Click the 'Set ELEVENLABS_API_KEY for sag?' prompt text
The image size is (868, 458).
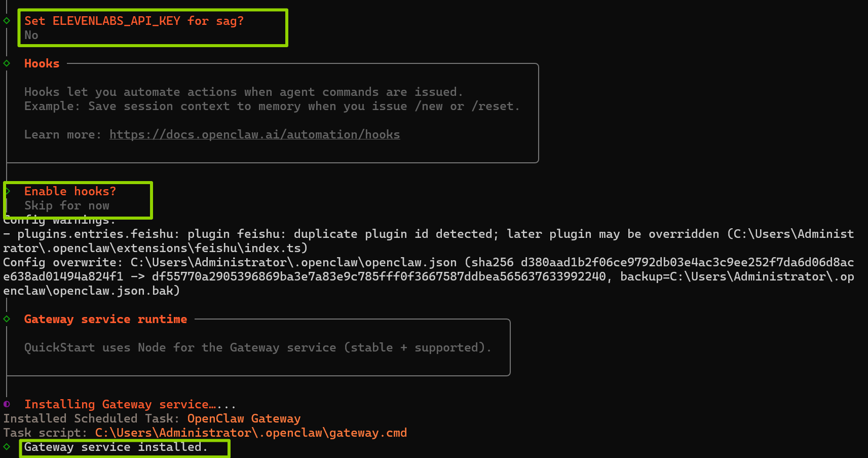(x=134, y=21)
